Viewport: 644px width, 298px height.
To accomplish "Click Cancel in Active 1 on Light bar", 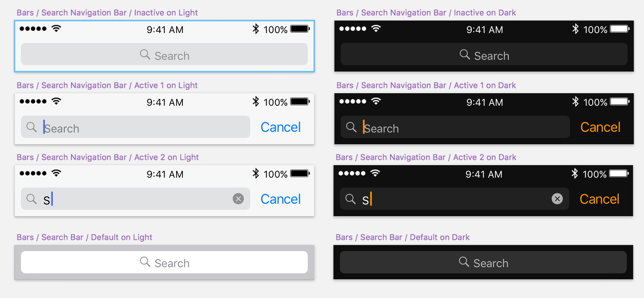I will coord(280,127).
